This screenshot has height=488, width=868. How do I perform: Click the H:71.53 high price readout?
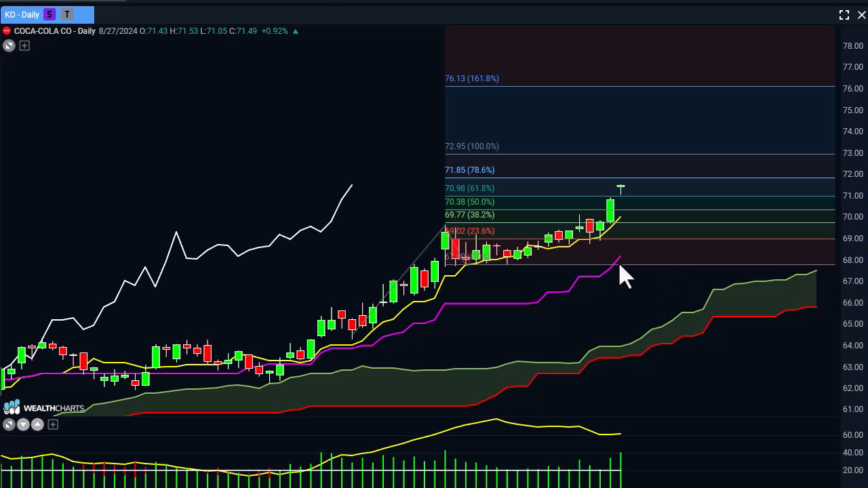click(x=184, y=31)
